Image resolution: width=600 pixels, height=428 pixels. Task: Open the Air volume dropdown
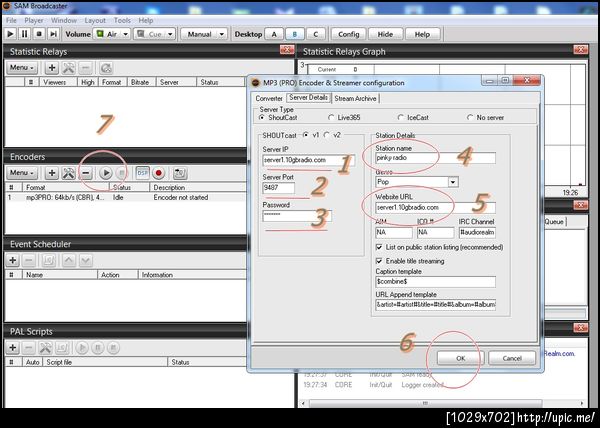pyautogui.click(x=125, y=34)
